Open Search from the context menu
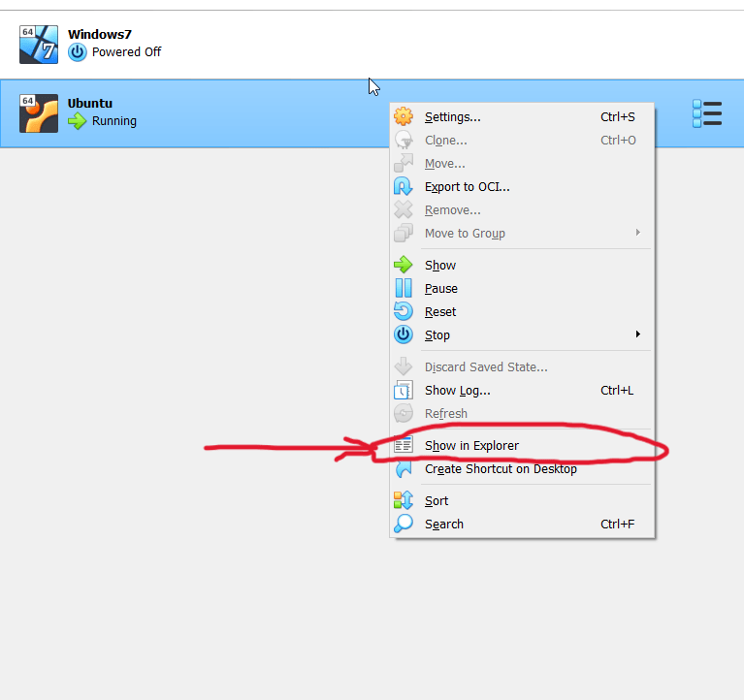This screenshot has height=700, width=744. (522, 525)
